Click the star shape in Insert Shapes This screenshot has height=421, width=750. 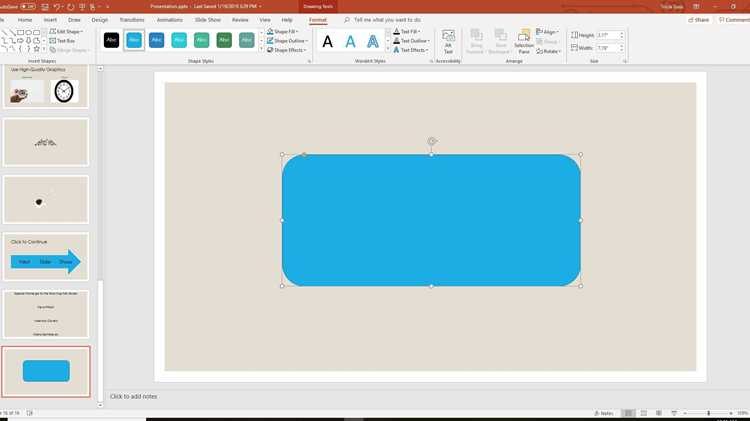pyautogui.click(x=36, y=49)
